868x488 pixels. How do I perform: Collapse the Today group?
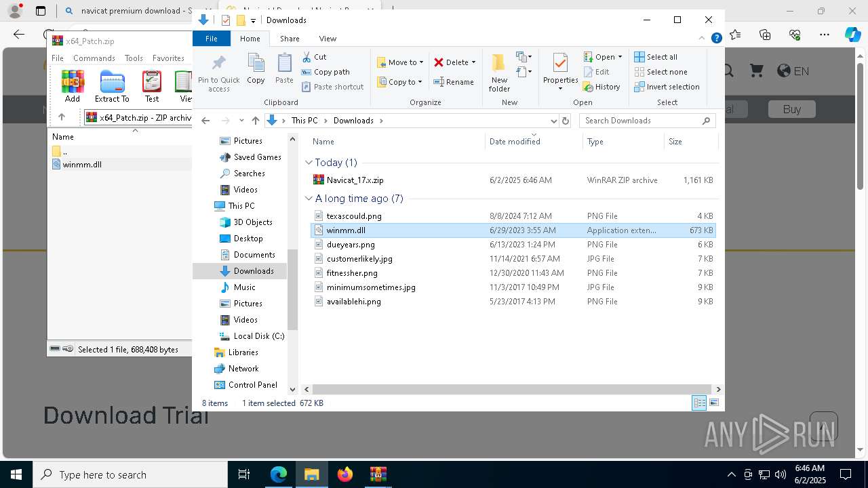point(309,163)
